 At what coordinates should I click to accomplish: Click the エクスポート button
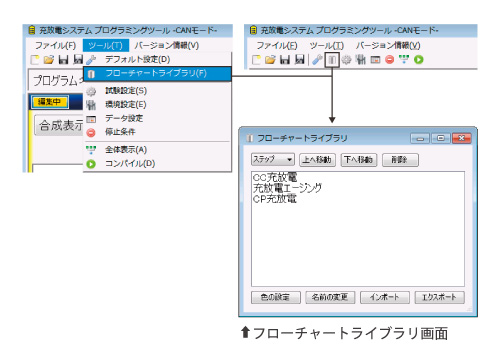coord(439,297)
